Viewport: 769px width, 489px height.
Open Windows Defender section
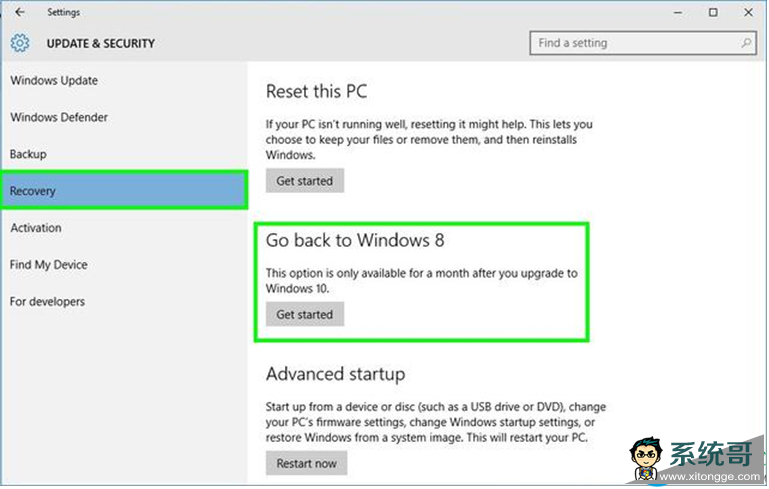(59, 117)
